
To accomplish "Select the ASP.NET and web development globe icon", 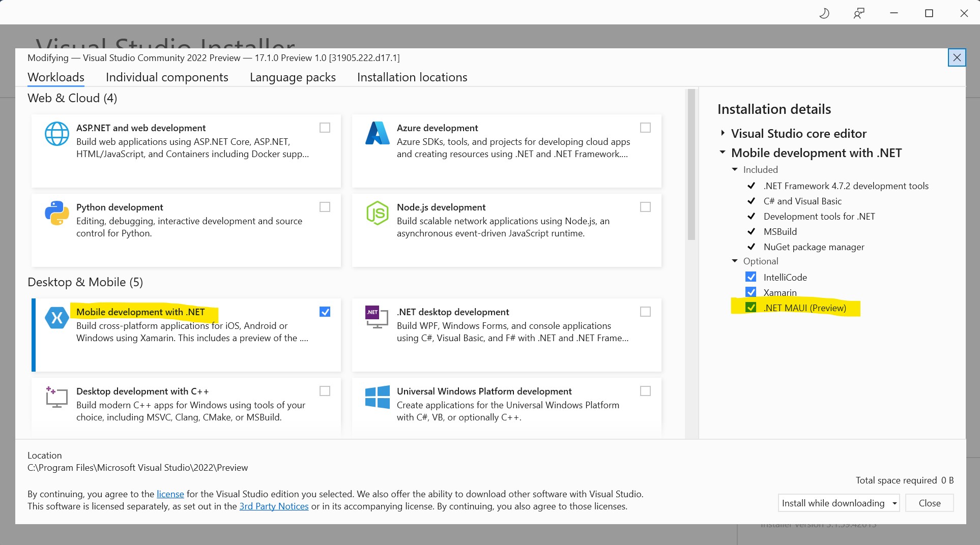I will pos(57,134).
